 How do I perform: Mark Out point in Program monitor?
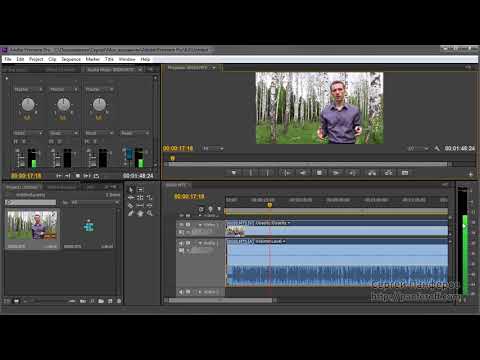pos(267,173)
